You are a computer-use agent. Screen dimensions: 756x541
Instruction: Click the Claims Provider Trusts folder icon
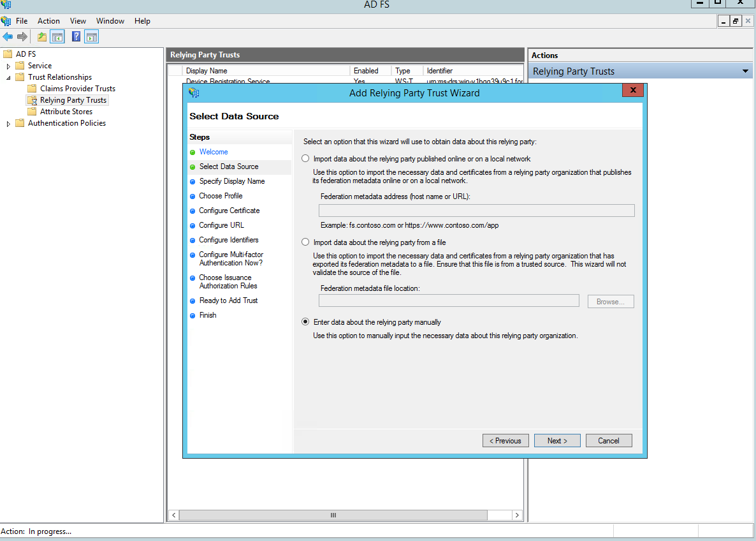(x=32, y=89)
